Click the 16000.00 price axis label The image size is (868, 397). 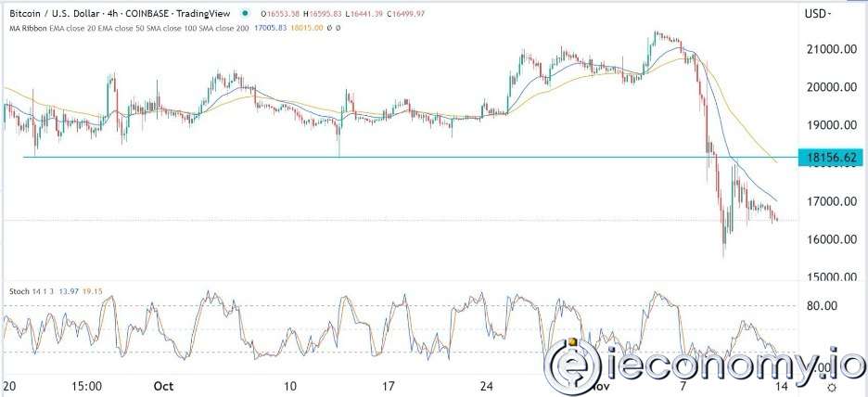[x=831, y=239]
